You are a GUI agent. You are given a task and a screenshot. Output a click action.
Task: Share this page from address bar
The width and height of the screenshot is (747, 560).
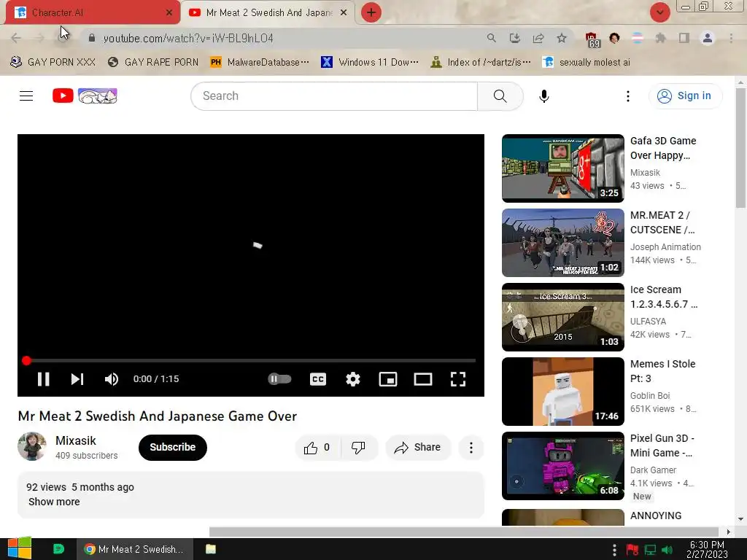click(x=538, y=38)
